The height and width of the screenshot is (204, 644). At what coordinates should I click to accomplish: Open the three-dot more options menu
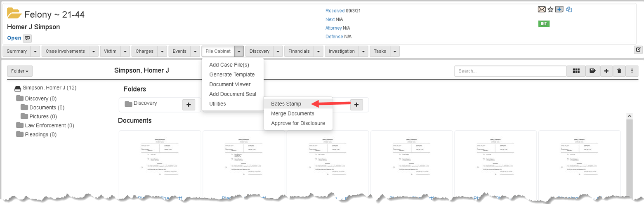(632, 71)
